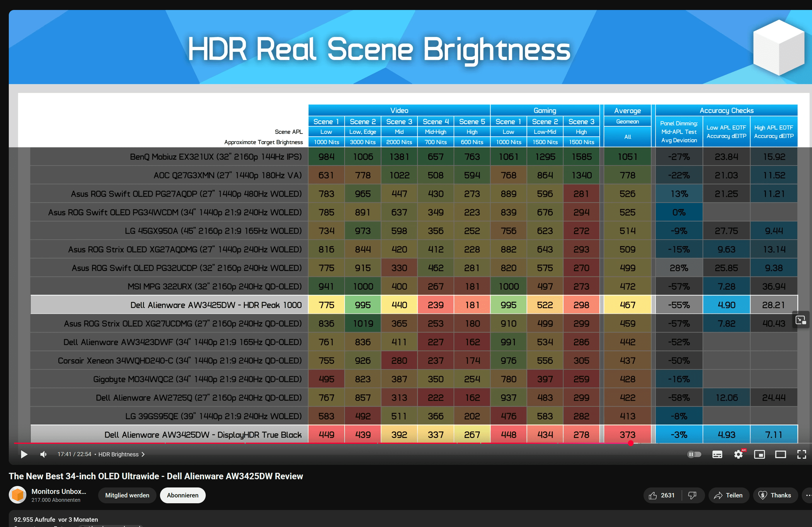Mute the video volume

coord(44,454)
